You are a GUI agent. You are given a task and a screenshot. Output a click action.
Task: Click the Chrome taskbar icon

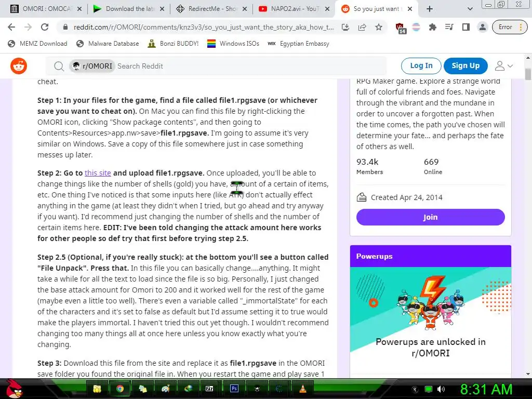[x=120, y=389]
